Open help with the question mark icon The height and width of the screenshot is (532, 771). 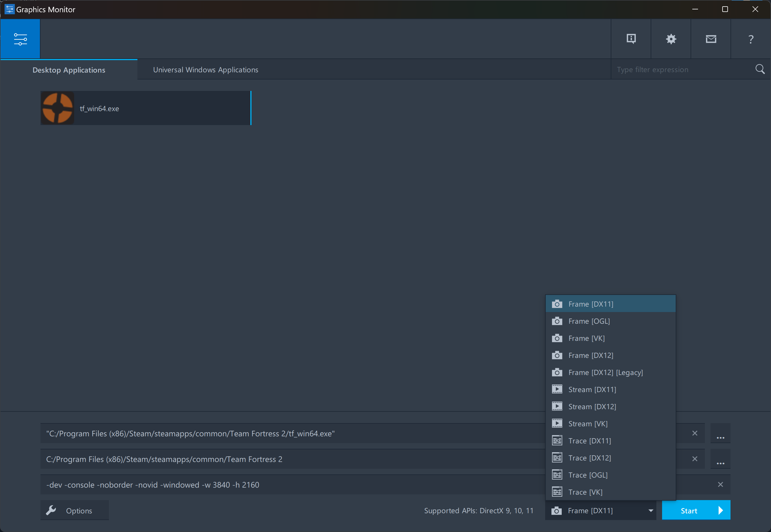751,39
